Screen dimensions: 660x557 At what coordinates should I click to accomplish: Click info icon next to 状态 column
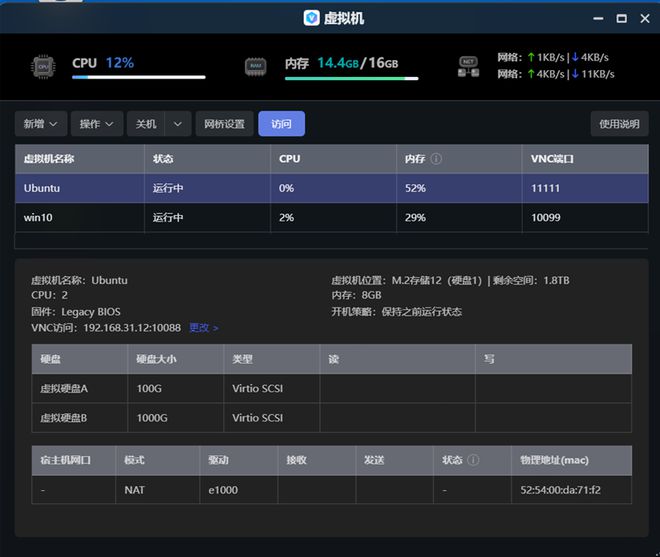click(x=473, y=460)
